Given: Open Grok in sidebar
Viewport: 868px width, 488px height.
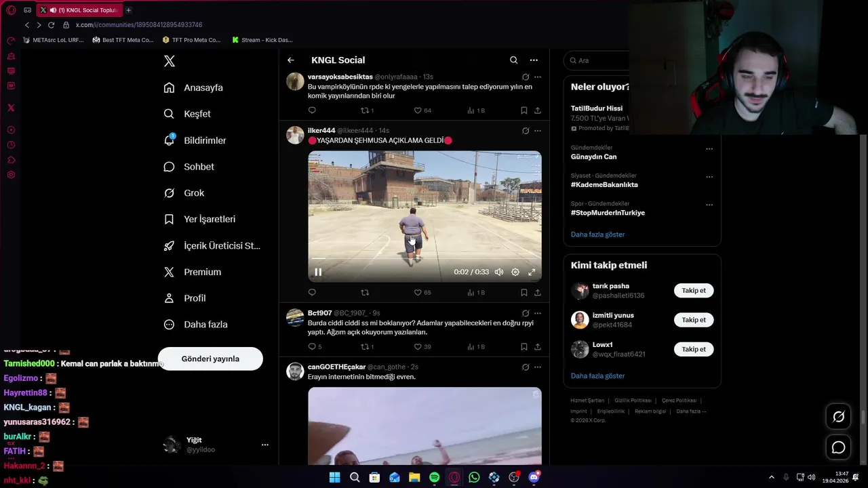Looking at the screenshot, I should [x=184, y=193].
